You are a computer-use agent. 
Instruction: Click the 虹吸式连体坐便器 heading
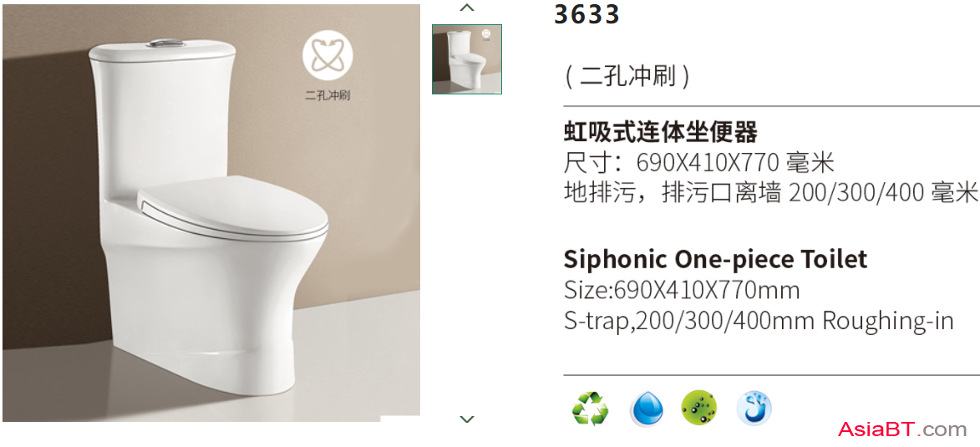tap(661, 133)
